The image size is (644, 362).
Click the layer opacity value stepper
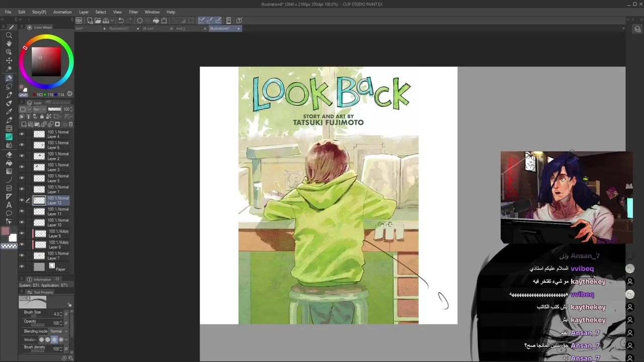coord(71,109)
